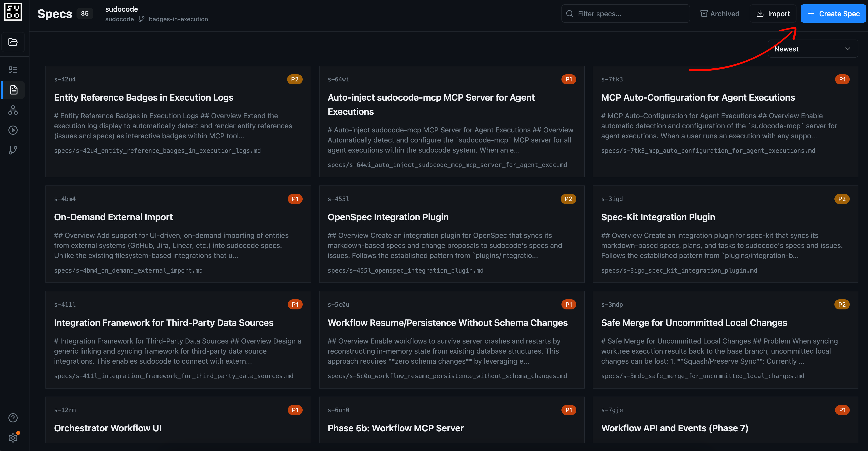Open the Workflows hierarchy icon in sidebar
Viewport: 868px width, 451px height.
13,110
